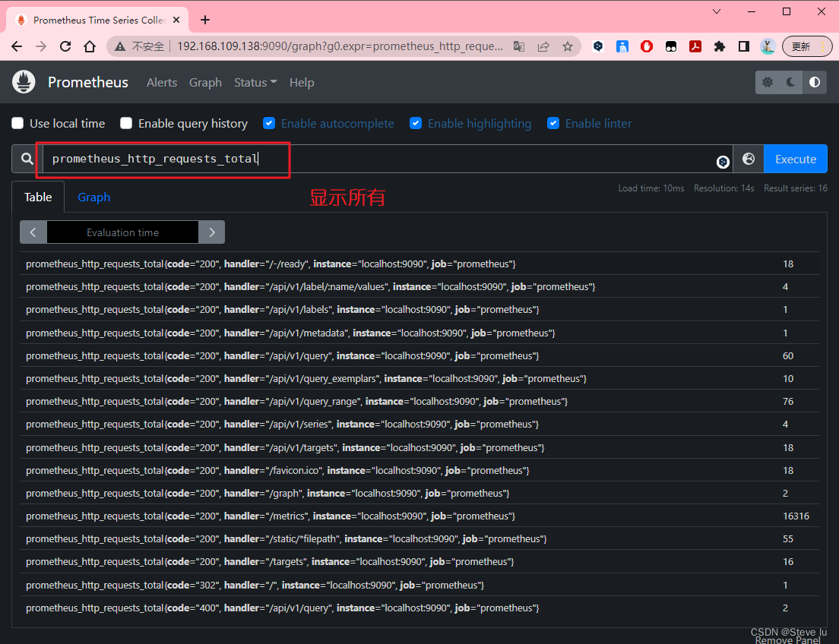This screenshot has width=839, height=644.
Task: Switch to the gear theme setting icon
Action: click(x=768, y=82)
